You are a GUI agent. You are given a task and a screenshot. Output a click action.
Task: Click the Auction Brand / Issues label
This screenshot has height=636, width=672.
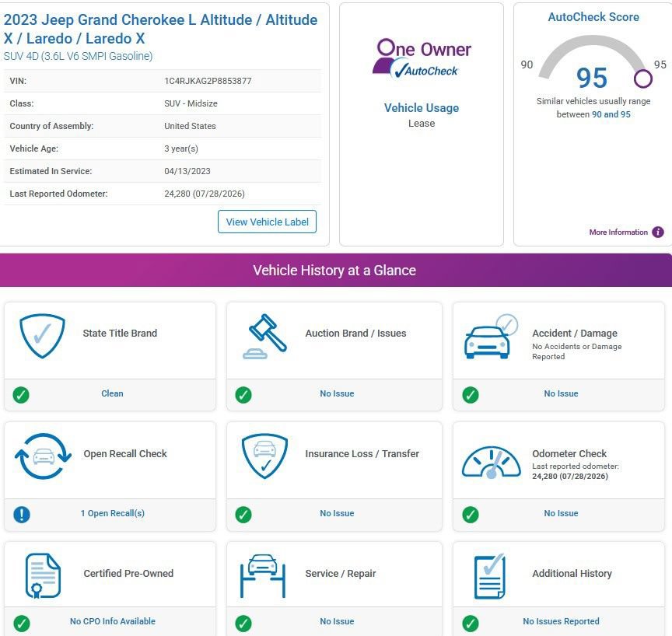pos(355,334)
